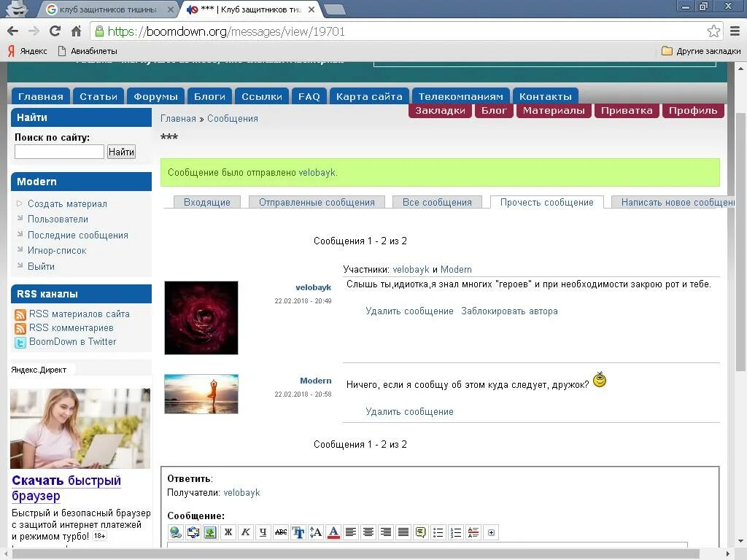This screenshot has width=747, height=560.
Task: Open the Форумы site menu tab
Action: [156, 97]
